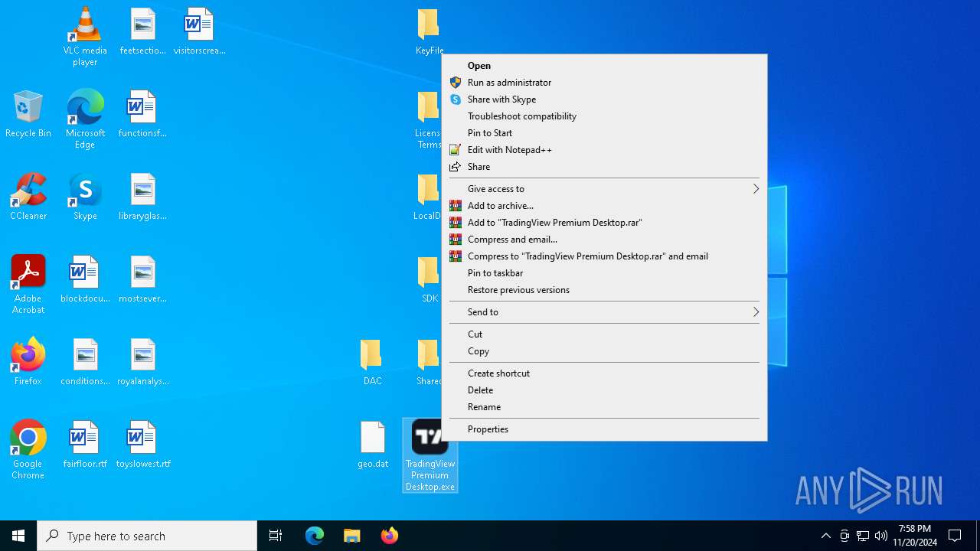980x551 pixels.
Task: Click the libraryglas... image file
Action: 142,197
